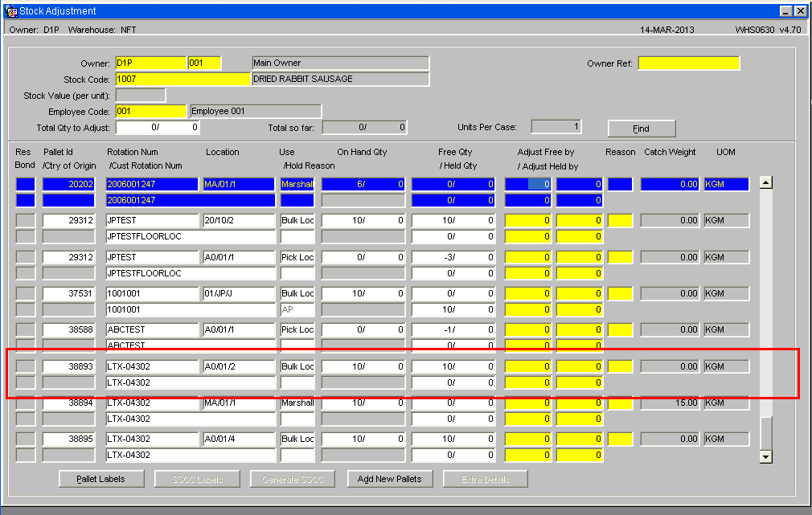Click rotation number 1001001 in top row
This screenshot has height=515, width=812.
[x=152, y=293]
